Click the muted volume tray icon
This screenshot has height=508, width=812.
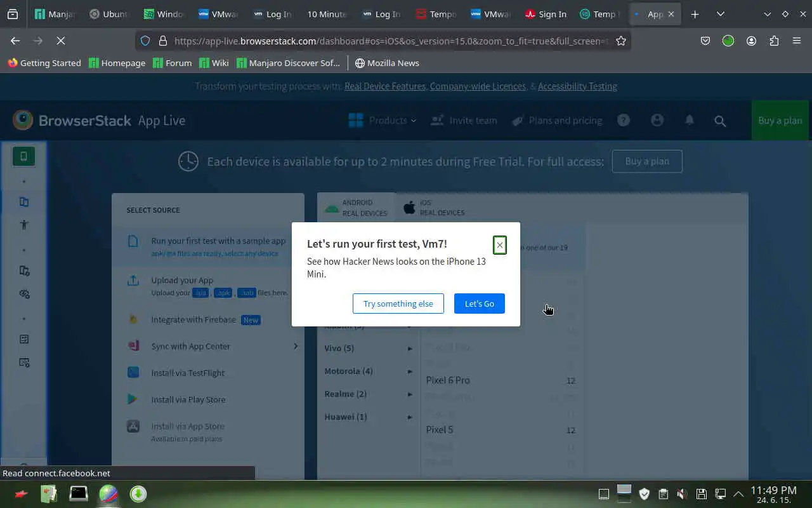pos(682,493)
